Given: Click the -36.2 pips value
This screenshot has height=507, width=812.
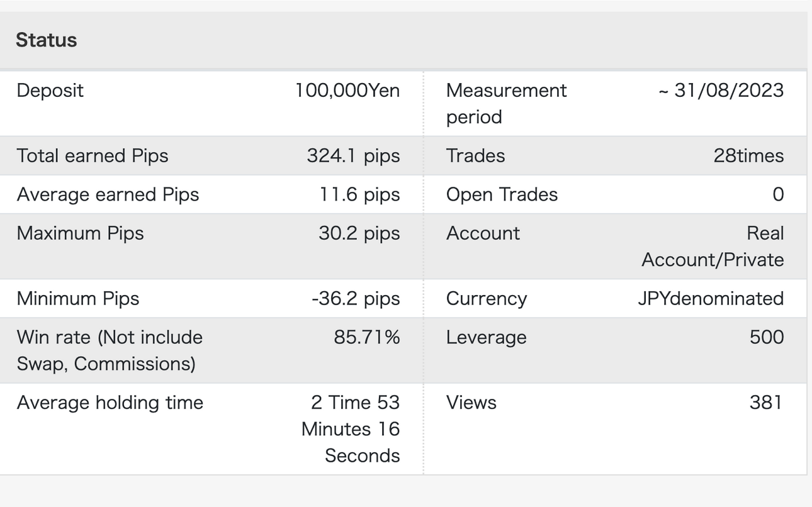Looking at the screenshot, I should [356, 298].
